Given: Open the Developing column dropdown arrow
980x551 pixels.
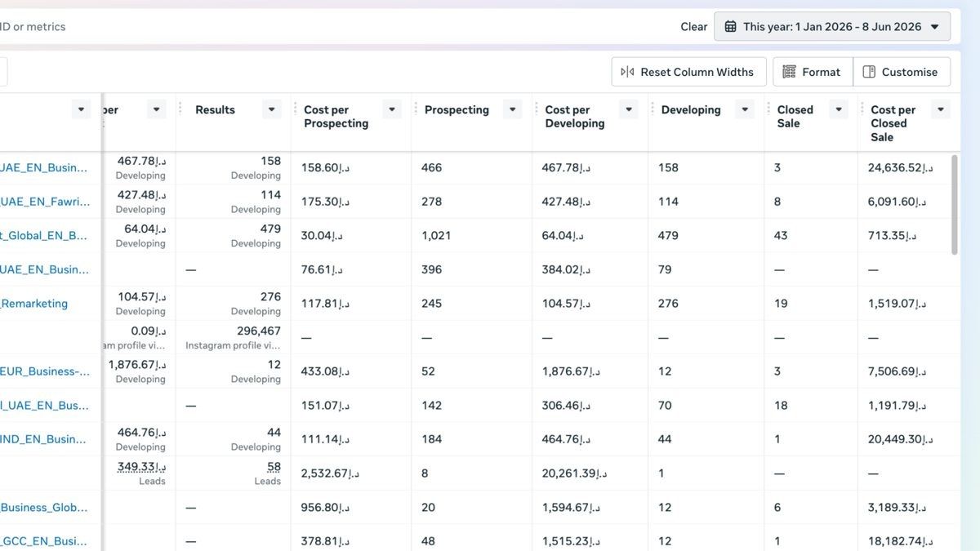Looking at the screenshot, I should tap(745, 109).
